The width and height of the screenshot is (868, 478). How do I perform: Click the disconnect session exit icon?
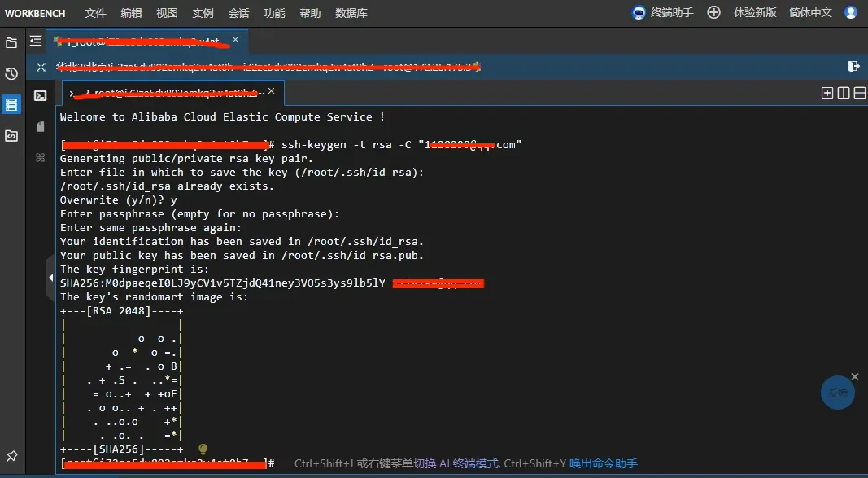(x=853, y=67)
